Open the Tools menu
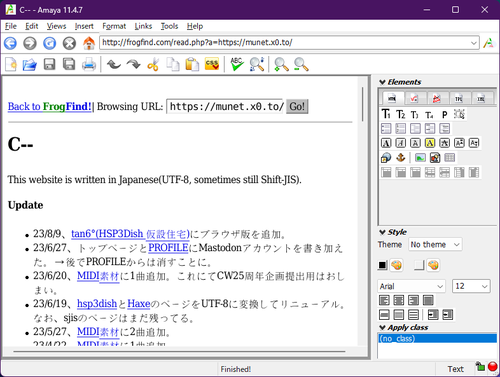The width and height of the screenshot is (500, 377). [x=169, y=26]
